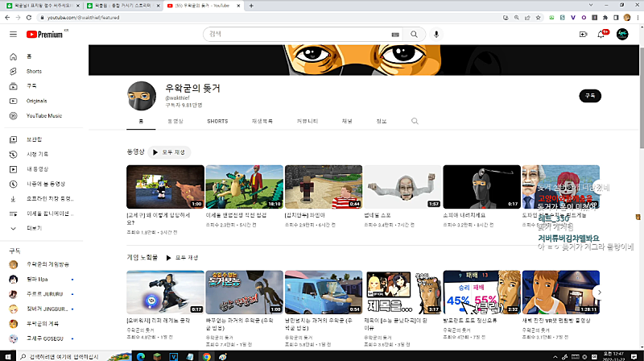Open the hamburger guide menu

click(x=13, y=34)
